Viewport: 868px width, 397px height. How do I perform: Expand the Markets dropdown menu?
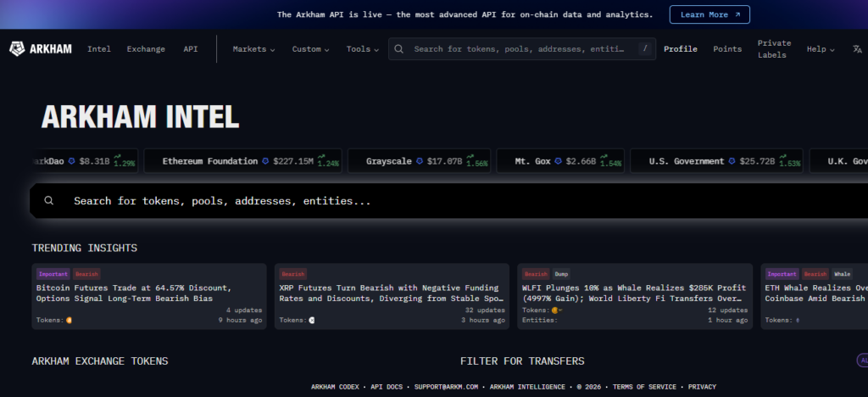(x=253, y=48)
